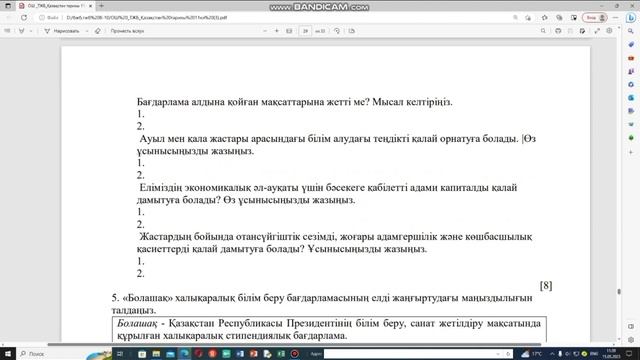Click the italic word 'Болашақ' in the box
Viewport: 640px width, 360px height.
pos(137,323)
